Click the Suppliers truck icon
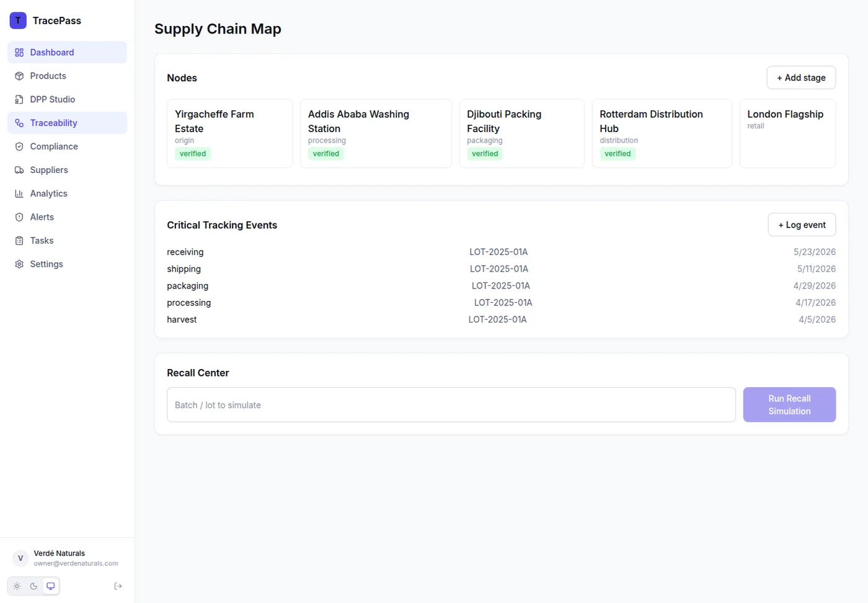868x603 pixels. 19,171
